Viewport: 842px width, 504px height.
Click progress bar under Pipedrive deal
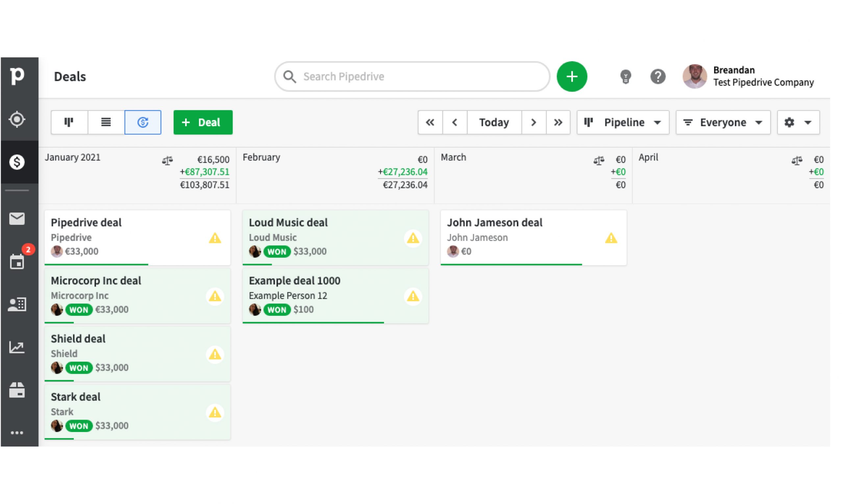point(96,264)
